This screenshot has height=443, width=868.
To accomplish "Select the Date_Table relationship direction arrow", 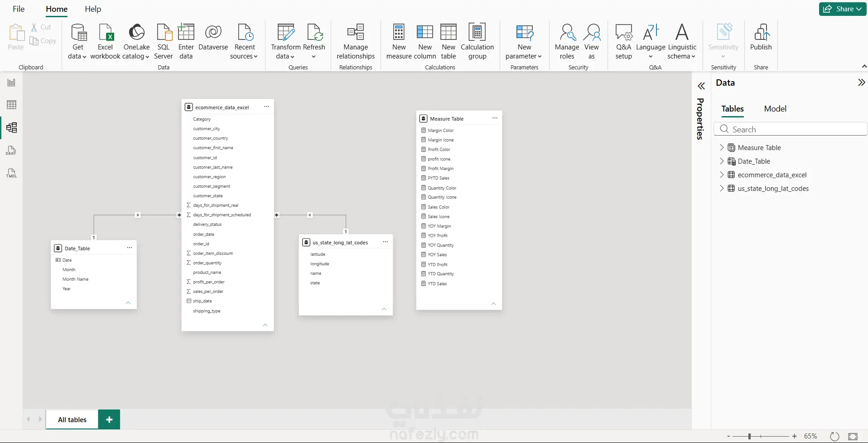I will click(x=138, y=215).
